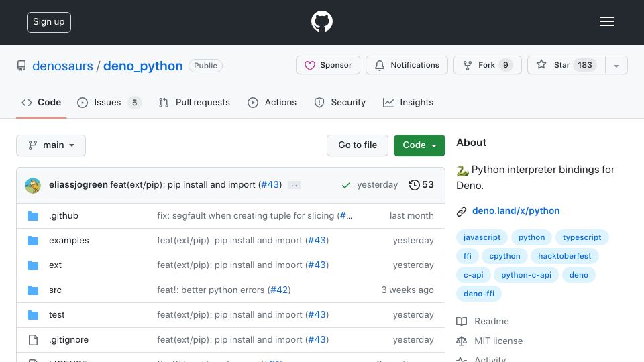
Task: Open the test folder name
Action: pos(56,315)
